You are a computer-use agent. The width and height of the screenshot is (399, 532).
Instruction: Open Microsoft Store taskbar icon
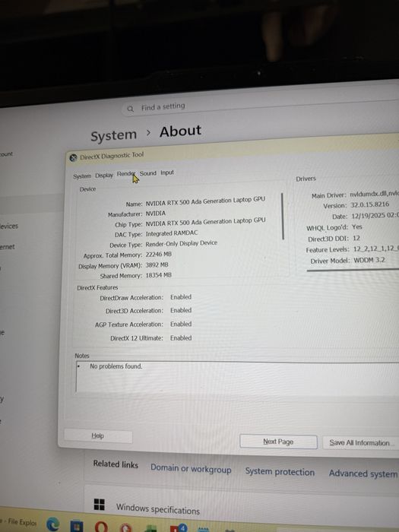pyautogui.click(x=77, y=526)
